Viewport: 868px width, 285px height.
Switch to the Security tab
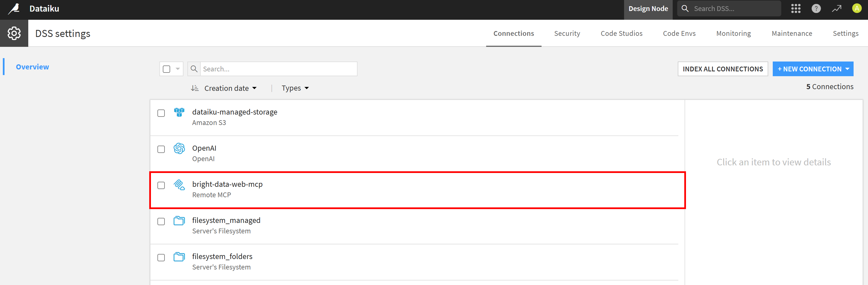(x=567, y=33)
